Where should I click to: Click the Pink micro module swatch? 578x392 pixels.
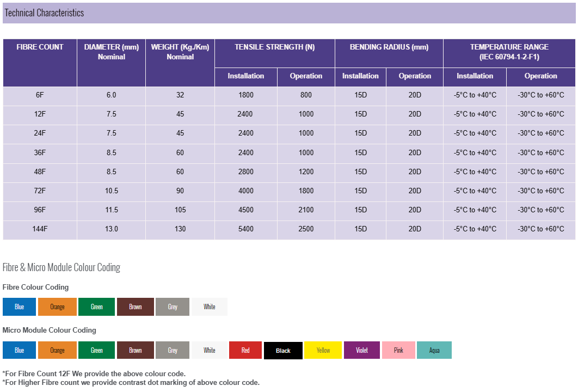coord(398,350)
